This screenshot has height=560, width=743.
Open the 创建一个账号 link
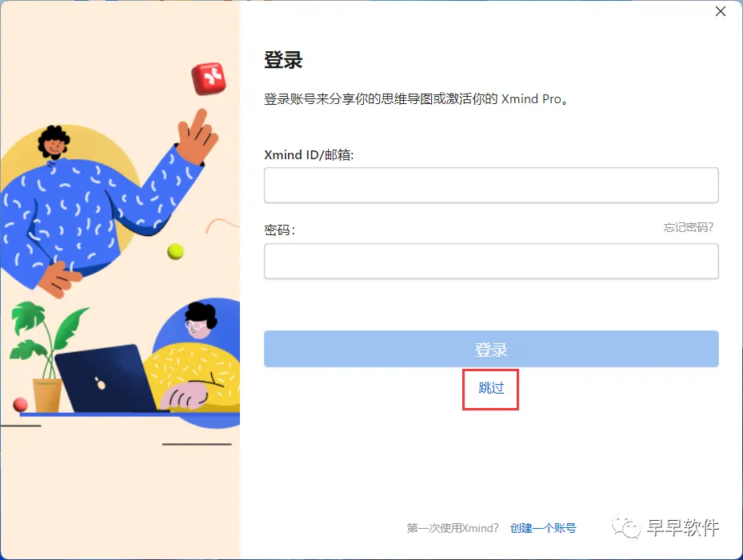tap(543, 528)
